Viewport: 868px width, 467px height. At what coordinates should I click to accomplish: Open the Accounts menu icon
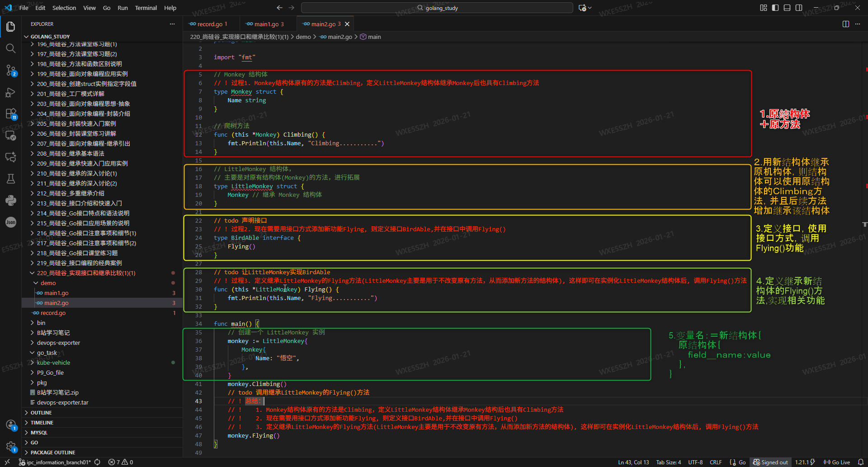tap(11, 425)
